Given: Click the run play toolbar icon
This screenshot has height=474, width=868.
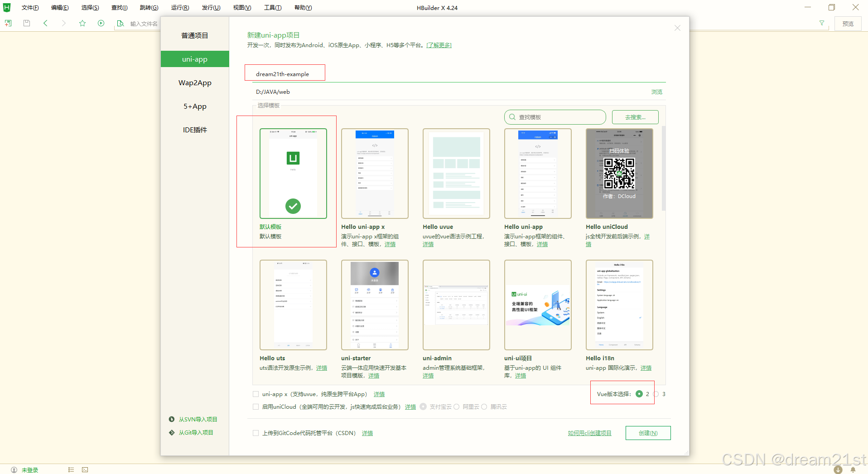Looking at the screenshot, I should (x=101, y=23).
